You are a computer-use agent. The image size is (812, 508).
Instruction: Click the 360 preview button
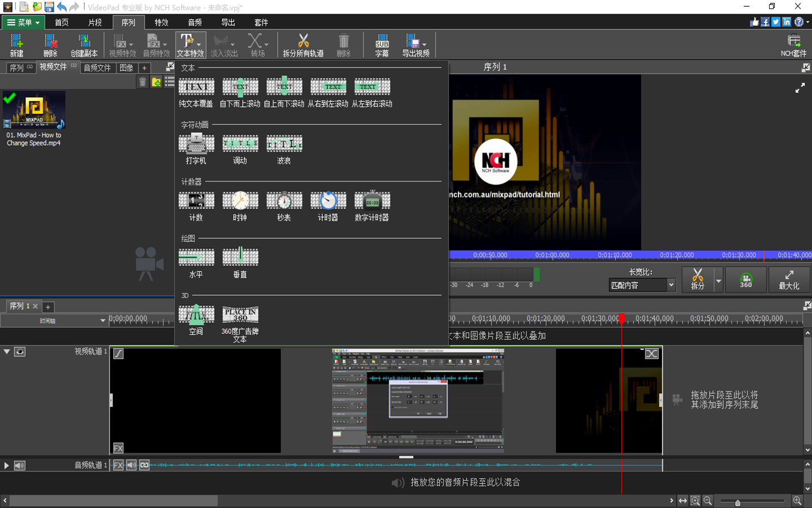point(746,279)
